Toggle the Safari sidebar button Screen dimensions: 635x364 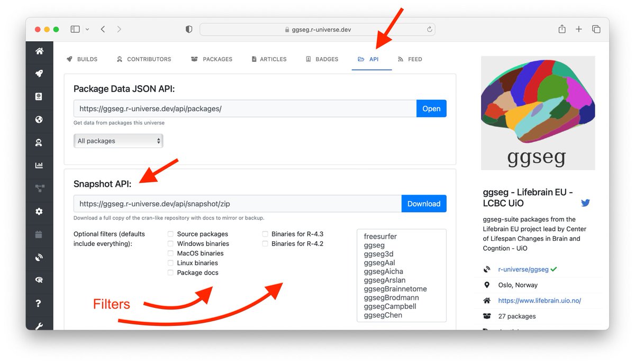click(x=75, y=29)
